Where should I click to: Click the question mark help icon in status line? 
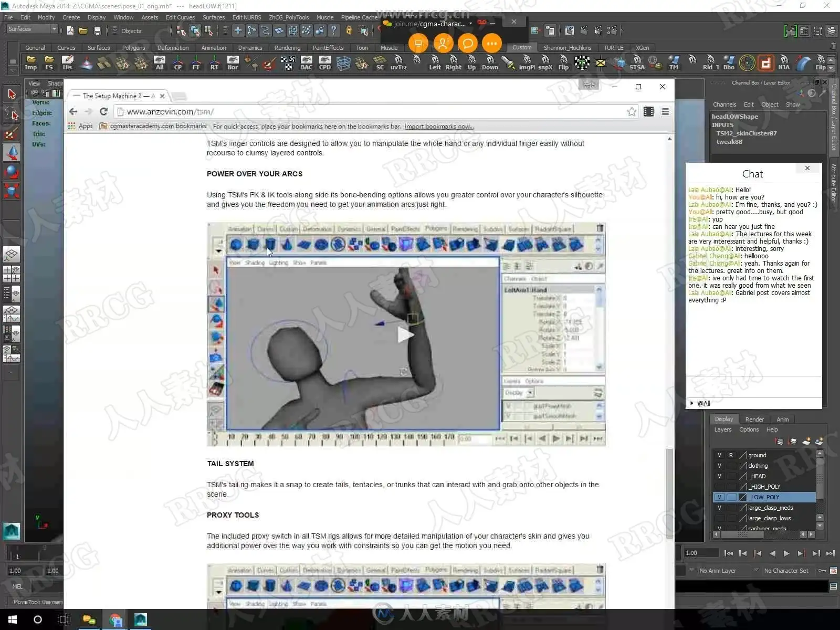(333, 30)
